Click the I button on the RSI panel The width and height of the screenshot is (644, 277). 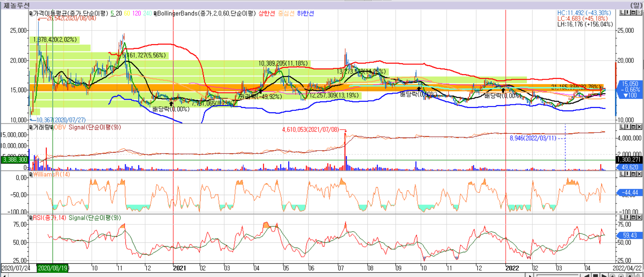(x=628, y=218)
